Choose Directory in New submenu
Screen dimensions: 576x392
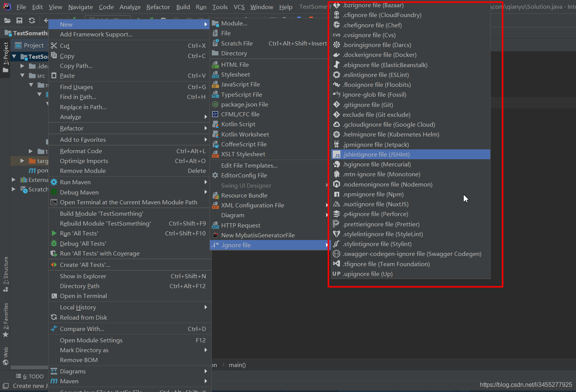tap(269, 53)
